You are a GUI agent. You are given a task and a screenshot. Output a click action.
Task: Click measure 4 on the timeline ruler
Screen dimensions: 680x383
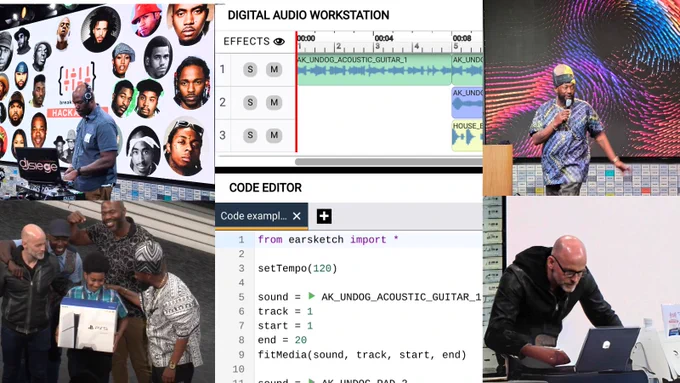416,46
